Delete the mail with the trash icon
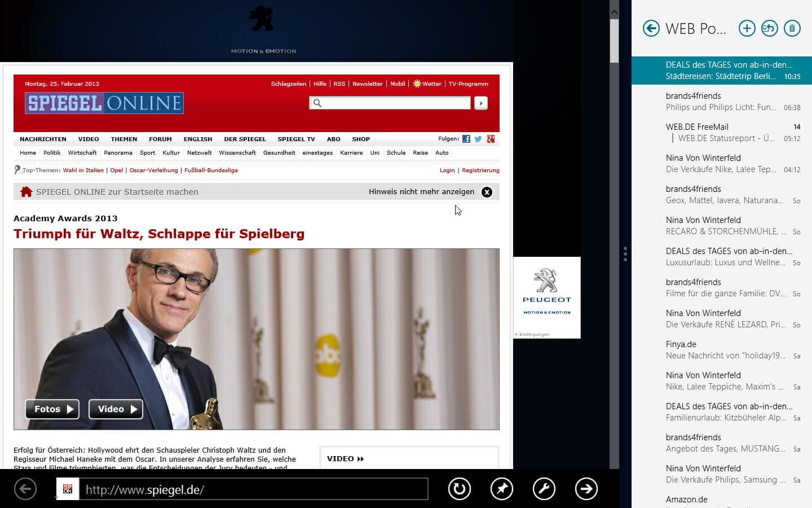Image resolution: width=812 pixels, height=508 pixels. pyautogui.click(x=792, y=28)
